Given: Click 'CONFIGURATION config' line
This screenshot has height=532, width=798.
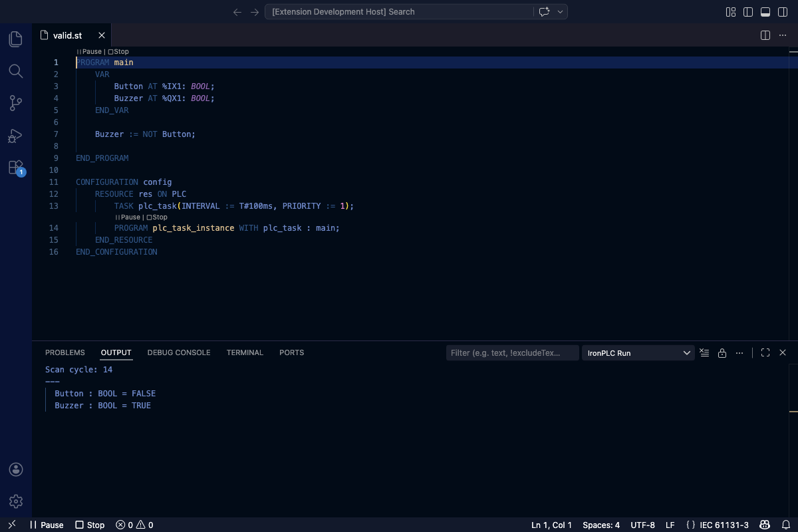Looking at the screenshot, I should [124, 182].
